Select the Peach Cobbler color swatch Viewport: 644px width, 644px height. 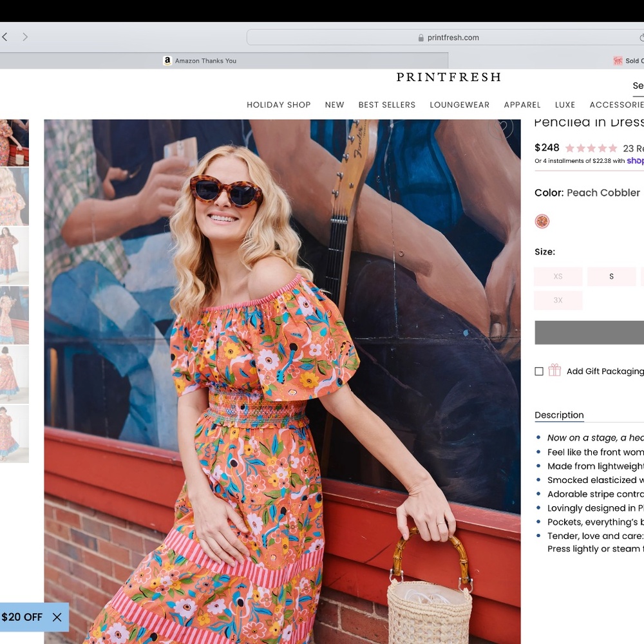point(542,221)
